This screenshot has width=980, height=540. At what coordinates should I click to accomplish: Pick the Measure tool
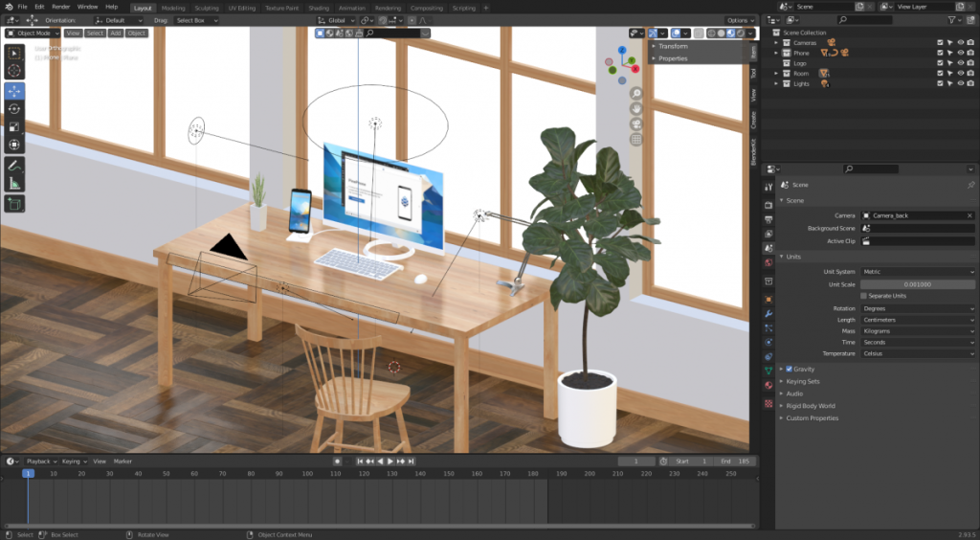coord(15,183)
